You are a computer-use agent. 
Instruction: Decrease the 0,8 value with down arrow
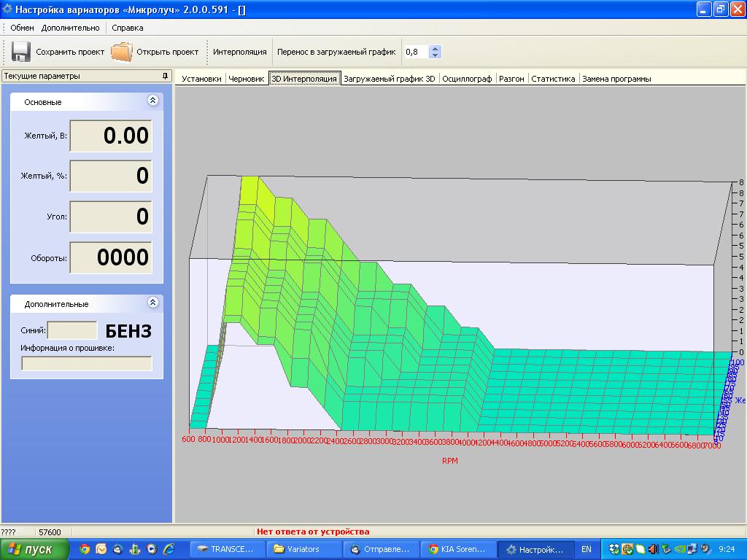pos(436,55)
